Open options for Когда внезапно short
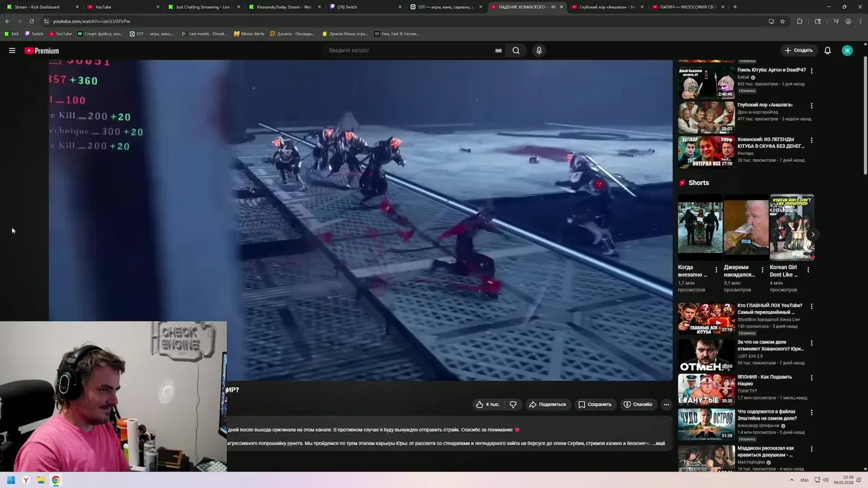Screen dimensions: 868x488 pos(716,270)
